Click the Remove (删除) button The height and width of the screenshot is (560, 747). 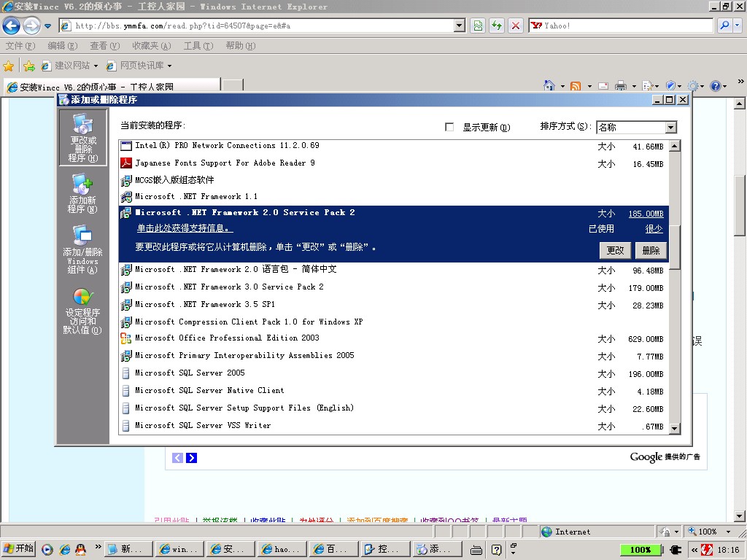(650, 250)
